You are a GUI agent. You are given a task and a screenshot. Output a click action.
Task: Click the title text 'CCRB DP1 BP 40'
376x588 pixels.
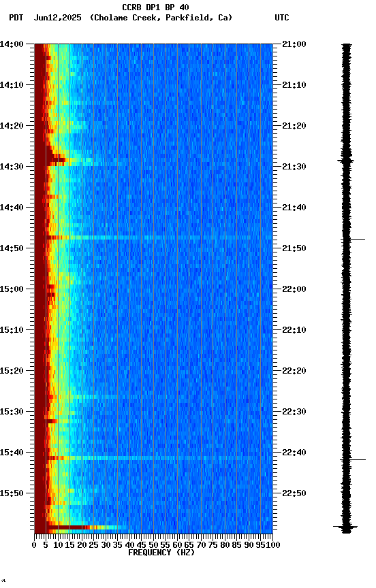(155, 7)
